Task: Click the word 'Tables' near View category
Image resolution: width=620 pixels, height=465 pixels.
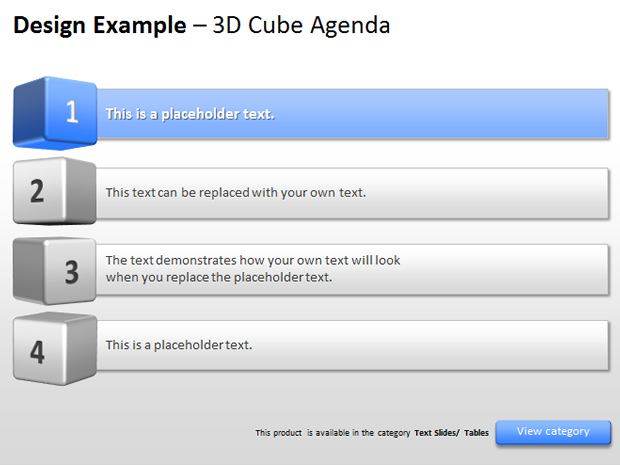Action: pos(476,433)
